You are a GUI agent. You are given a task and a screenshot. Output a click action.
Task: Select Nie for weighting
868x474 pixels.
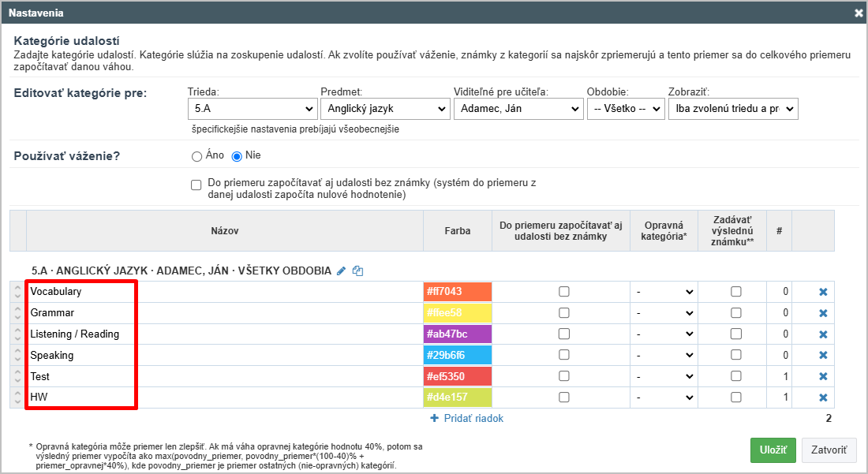[x=237, y=156]
